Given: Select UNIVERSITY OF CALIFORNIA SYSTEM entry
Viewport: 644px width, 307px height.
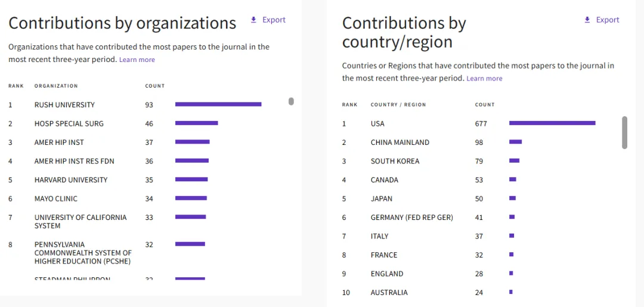Looking at the screenshot, I should click(80, 222).
